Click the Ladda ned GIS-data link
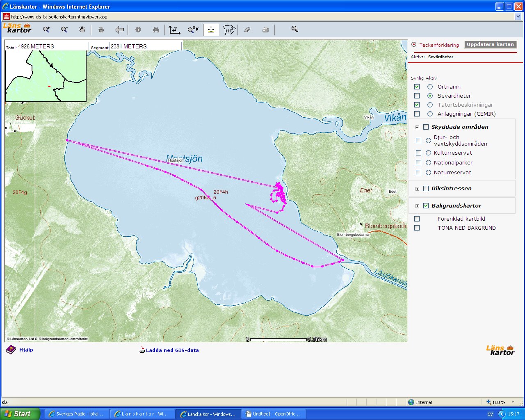Image resolution: width=525 pixels, height=420 pixels. 172,350
